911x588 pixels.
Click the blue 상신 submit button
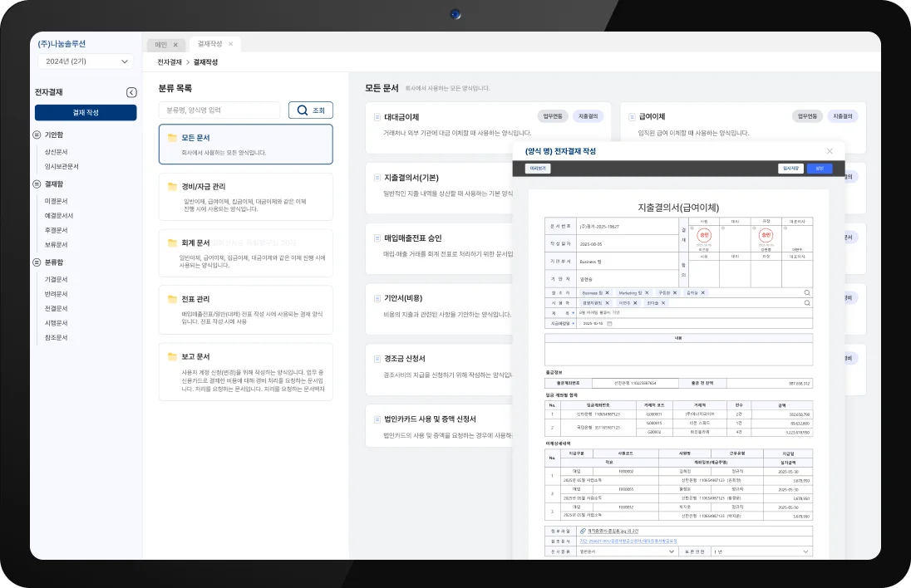(x=819, y=169)
